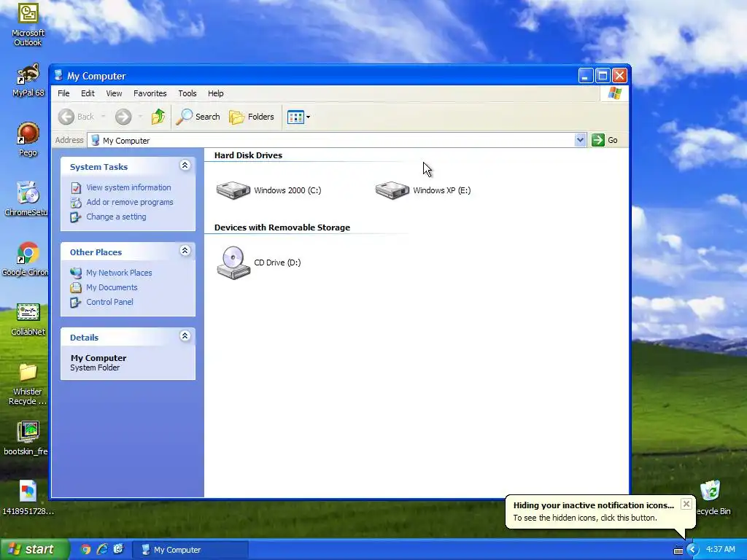The image size is (747, 560).
Task: Minimize the My Computer window
Action: [586, 76]
